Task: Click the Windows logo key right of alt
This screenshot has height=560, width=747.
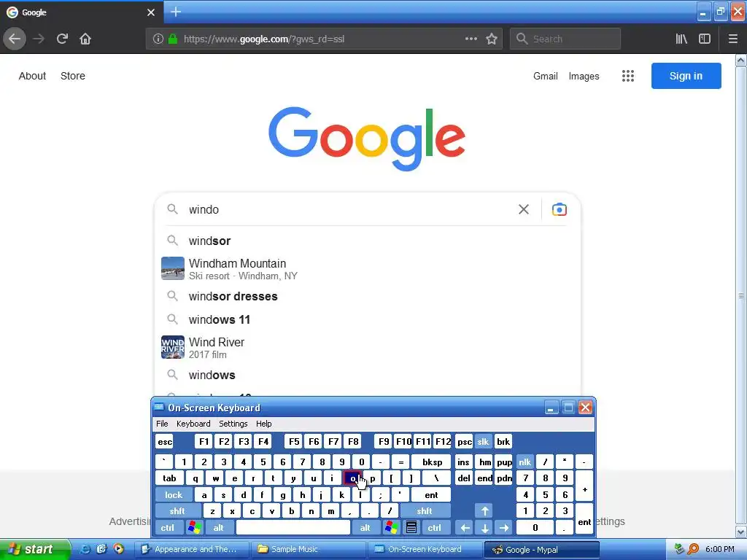Action: (x=392, y=528)
